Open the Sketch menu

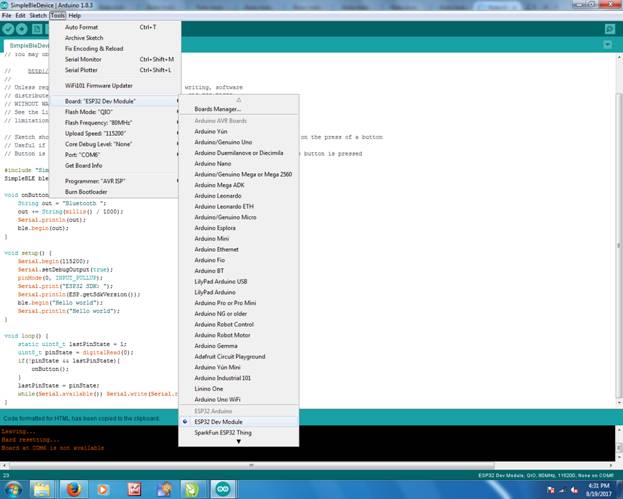tap(38, 15)
